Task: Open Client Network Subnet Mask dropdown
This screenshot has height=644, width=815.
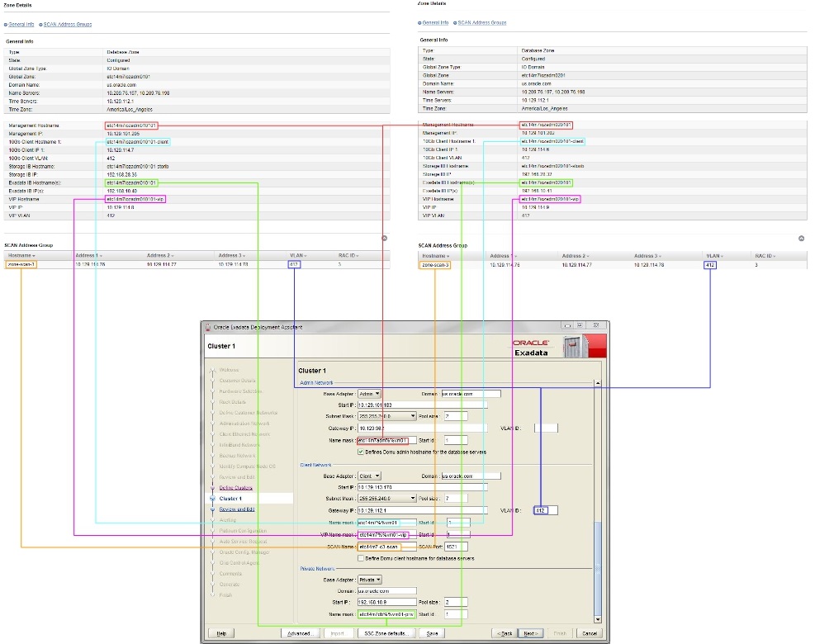Action: click(387, 499)
